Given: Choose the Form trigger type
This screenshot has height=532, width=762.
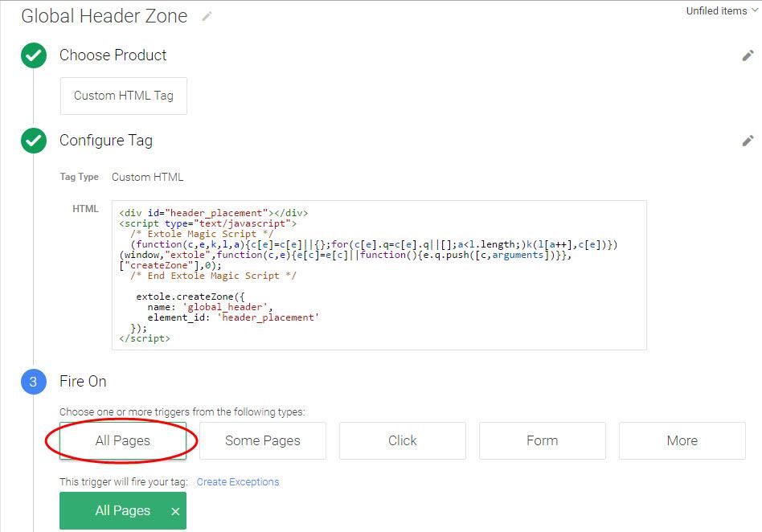Looking at the screenshot, I should [543, 440].
